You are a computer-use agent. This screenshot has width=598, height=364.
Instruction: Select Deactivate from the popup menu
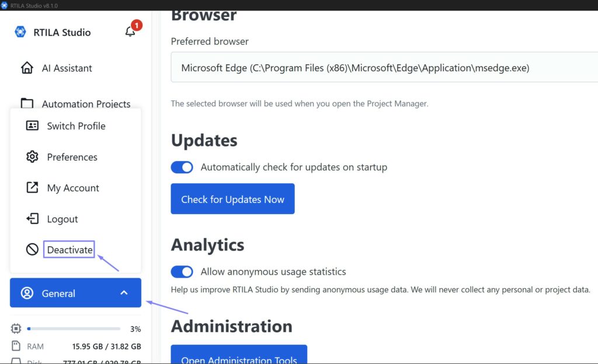[x=69, y=250]
